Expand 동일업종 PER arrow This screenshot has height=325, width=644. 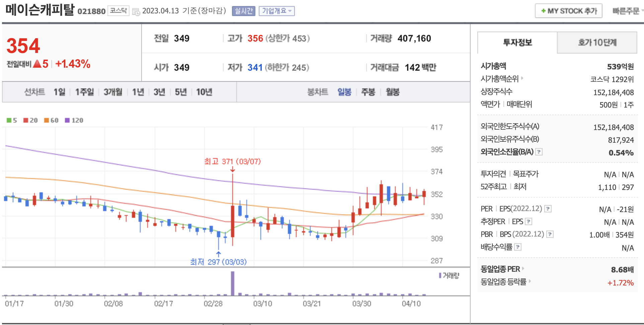coord(523,269)
